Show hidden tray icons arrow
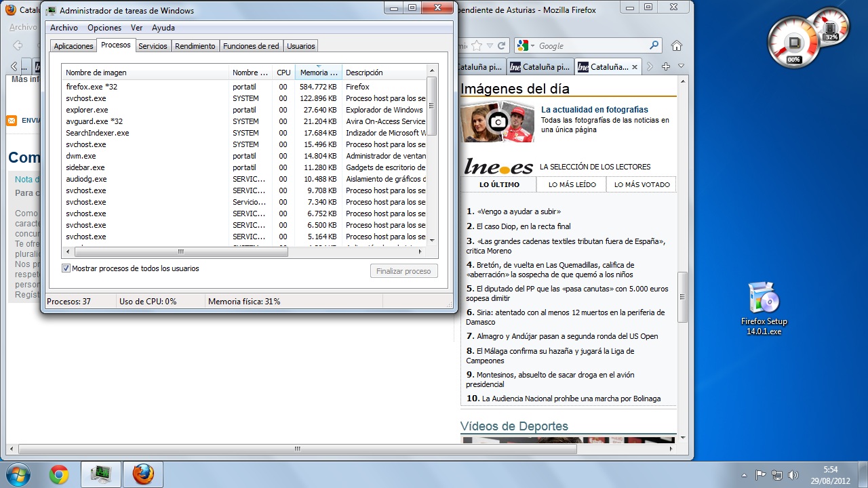The width and height of the screenshot is (868, 488). 744,475
